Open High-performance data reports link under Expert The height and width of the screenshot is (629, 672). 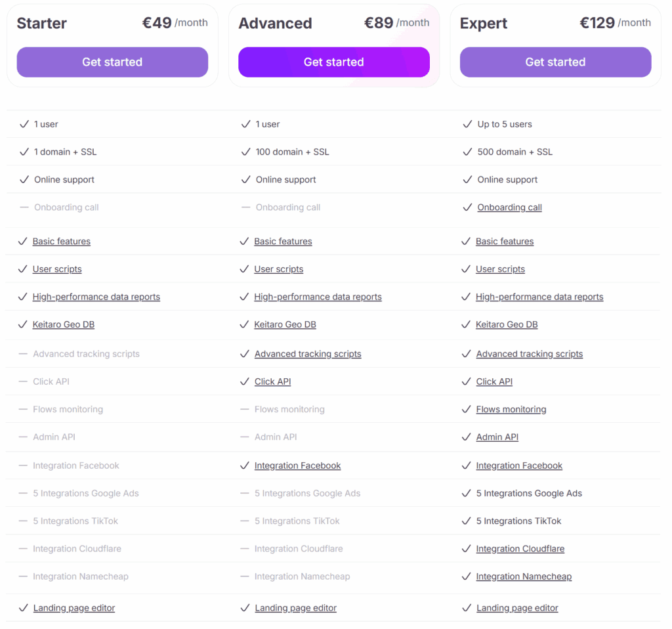click(539, 297)
